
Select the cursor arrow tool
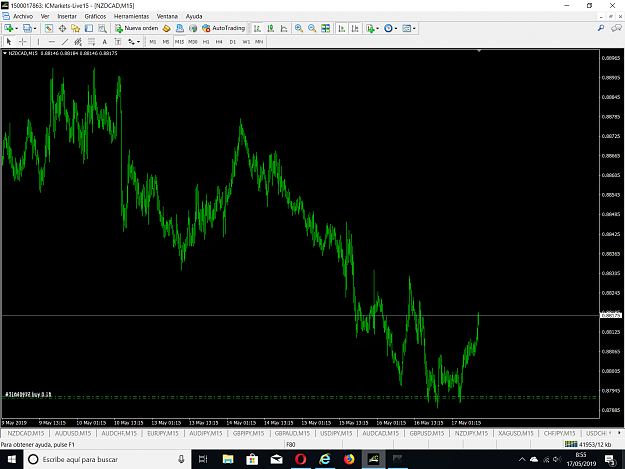click(9, 41)
